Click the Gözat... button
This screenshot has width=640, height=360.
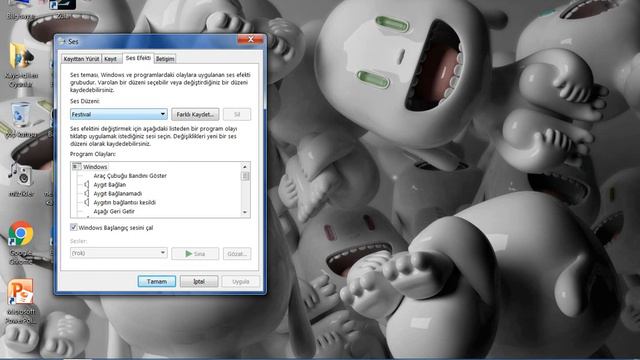(x=237, y=253)
